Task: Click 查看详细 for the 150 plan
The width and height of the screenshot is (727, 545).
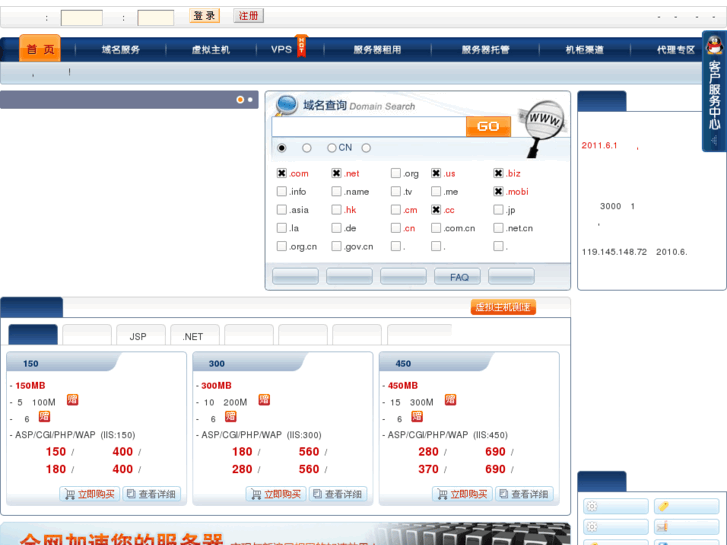Action: (x=152, y=494)
